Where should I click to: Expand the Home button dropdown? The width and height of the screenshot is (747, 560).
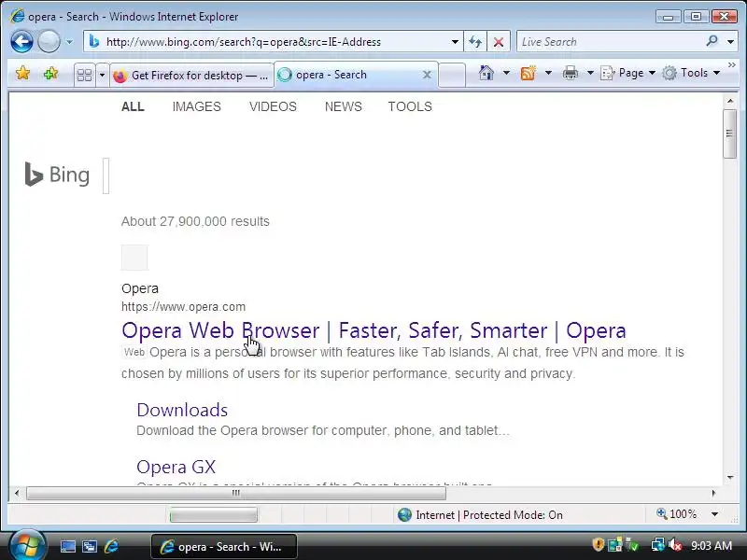point(506,73)
